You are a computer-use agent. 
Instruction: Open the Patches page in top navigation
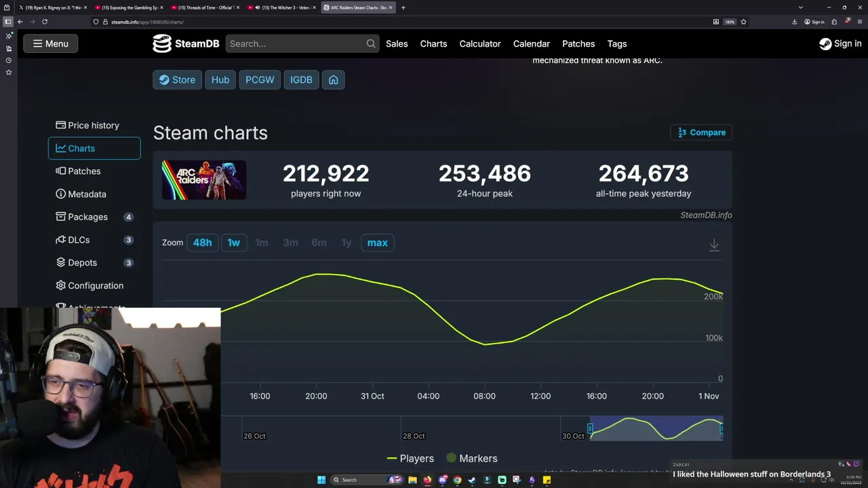click(578, 43)
